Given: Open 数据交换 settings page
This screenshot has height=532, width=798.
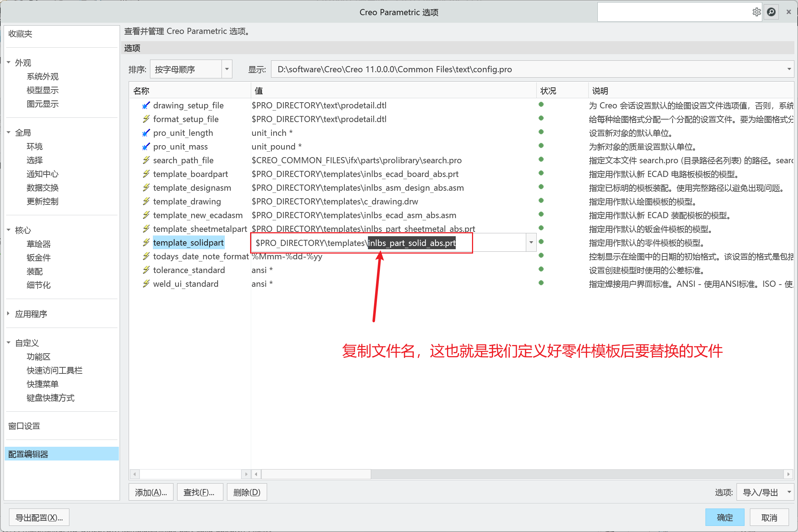Looking at the screenshot, I should click(x=43, y=188).
